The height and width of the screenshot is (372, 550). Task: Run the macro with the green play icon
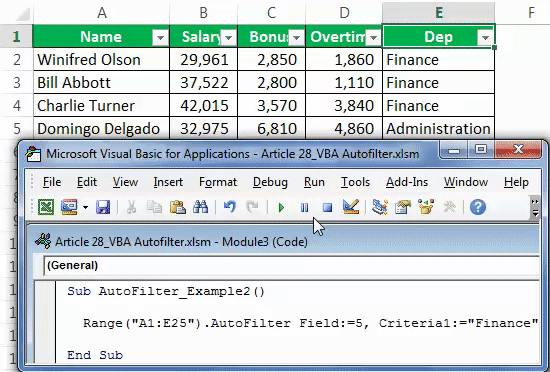tap(281, 208)
